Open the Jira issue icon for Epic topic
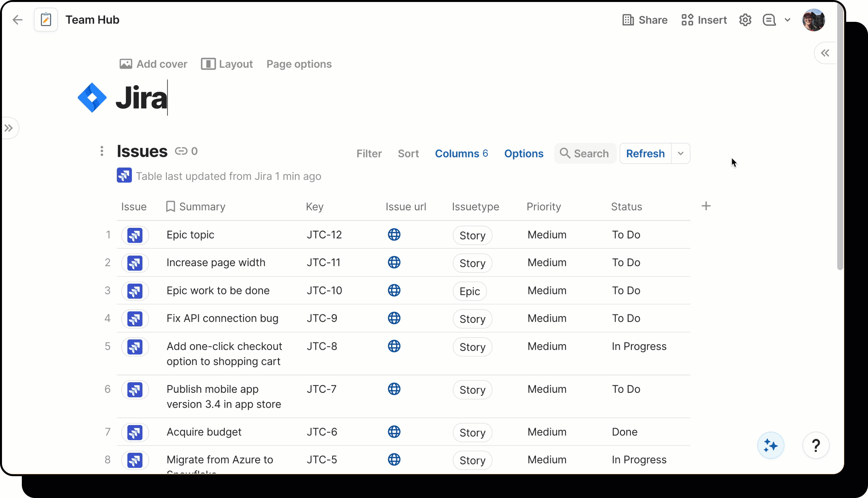868x498 pixels. pyautogui.click(x=135, y=235)
